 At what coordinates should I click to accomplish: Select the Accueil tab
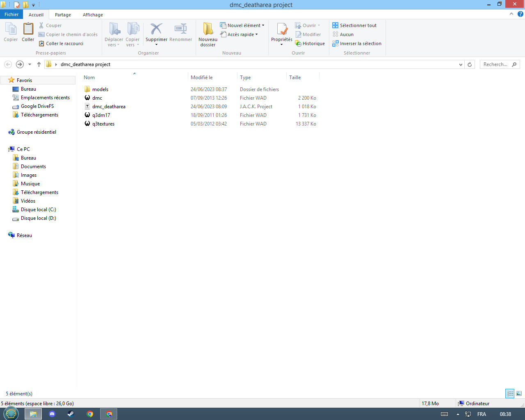[36, 15]
